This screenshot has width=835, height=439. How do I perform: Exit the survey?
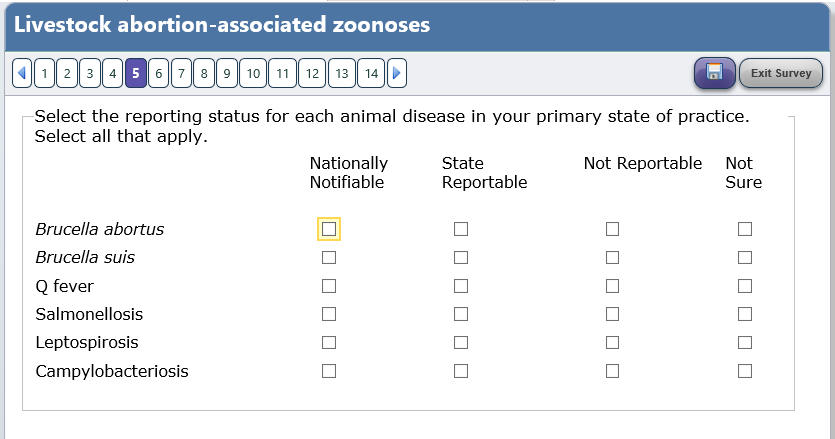781,73
